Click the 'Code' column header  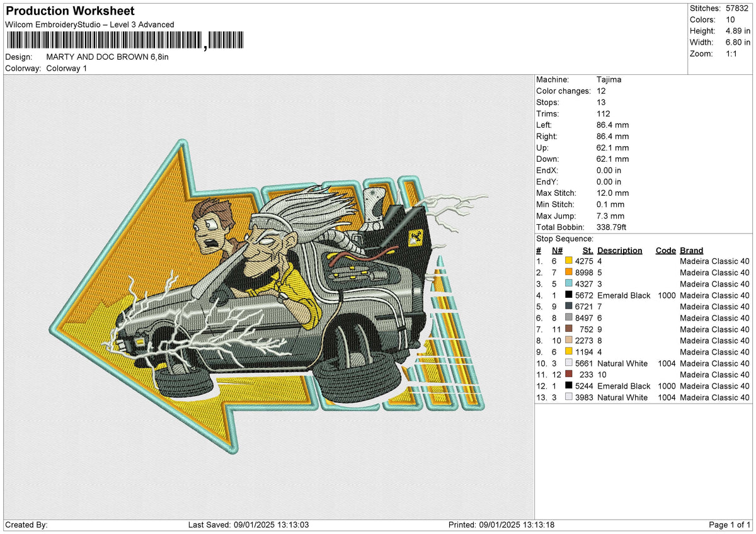click(665, 250)
